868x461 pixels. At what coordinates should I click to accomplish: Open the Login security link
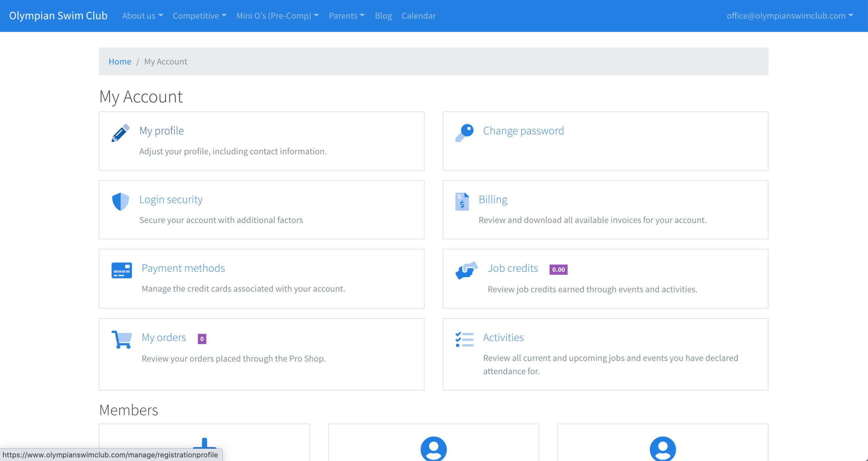[x=171, y=199]
